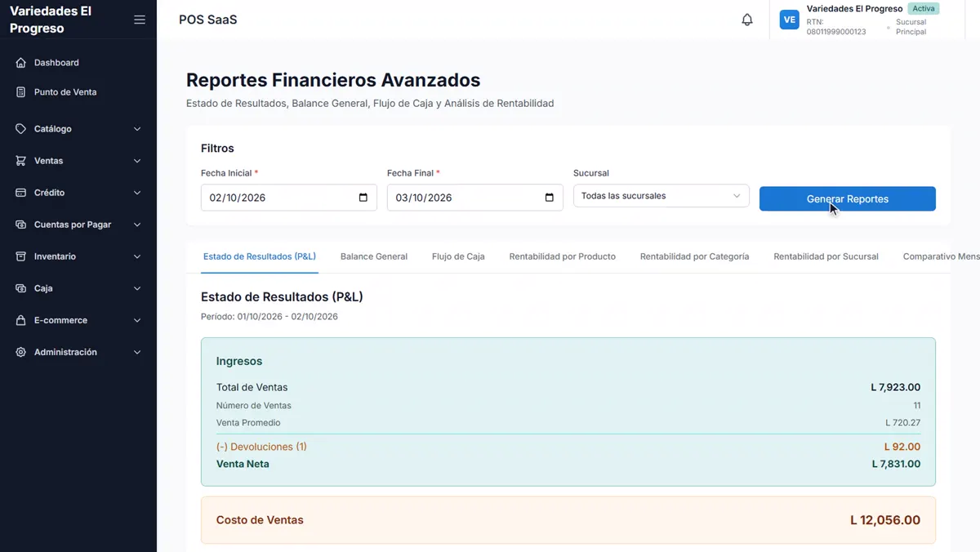Open the Sucursal dropdown

[x=661, y=196]
